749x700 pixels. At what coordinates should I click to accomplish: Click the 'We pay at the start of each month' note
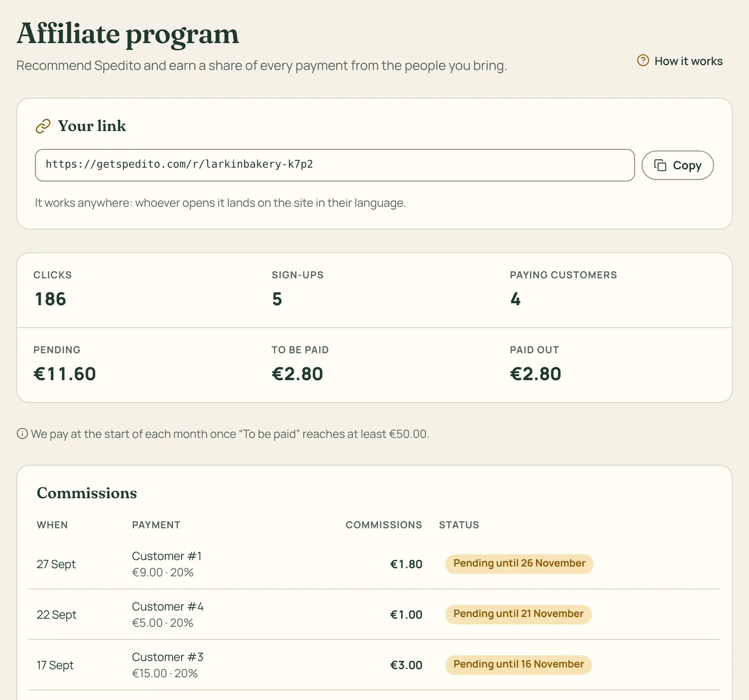pos(230,434)
